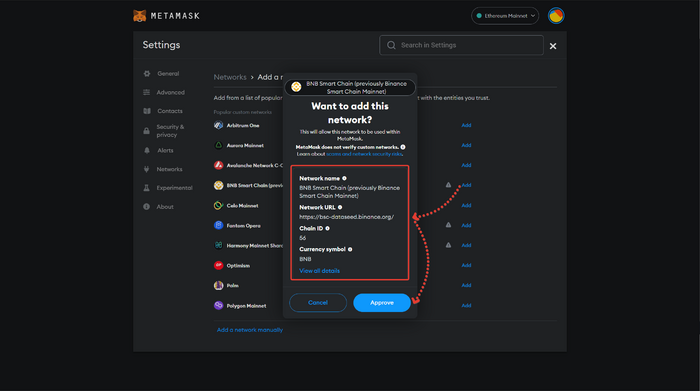Add the BNB Smart Chain network
700x391 pixels.
pyautogui.click(x=466, y=185)
